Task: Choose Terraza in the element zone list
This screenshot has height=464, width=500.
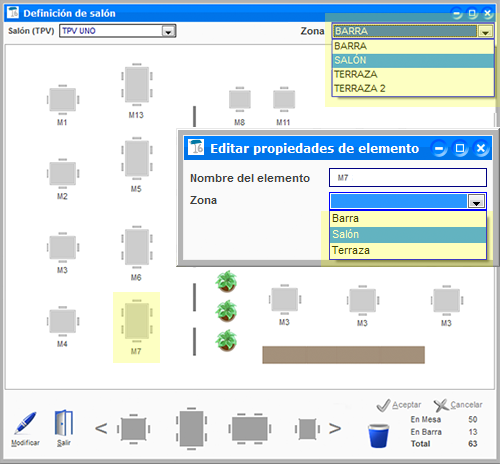Action: (x=408, y=250)
